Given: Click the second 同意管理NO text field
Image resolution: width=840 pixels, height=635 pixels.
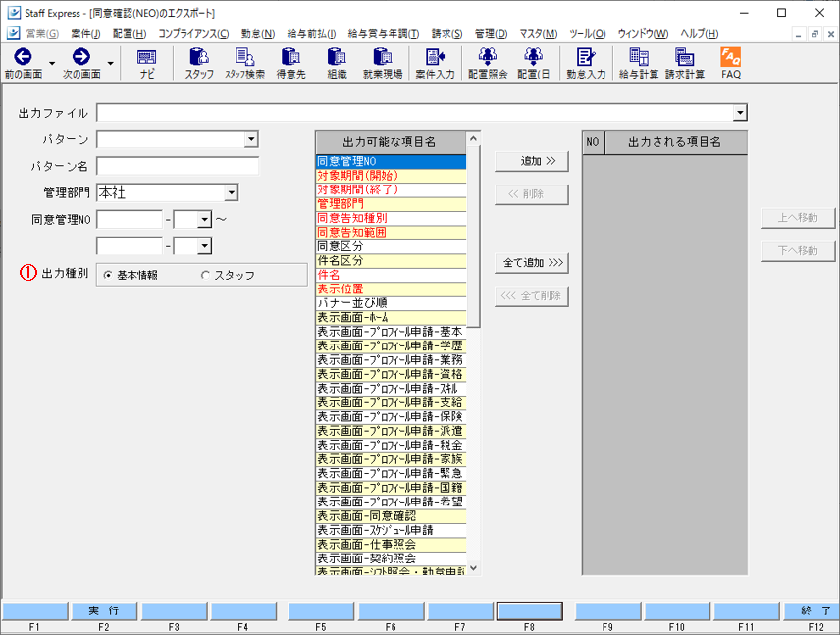Looking at the screenshot, I should click(130, 246).
